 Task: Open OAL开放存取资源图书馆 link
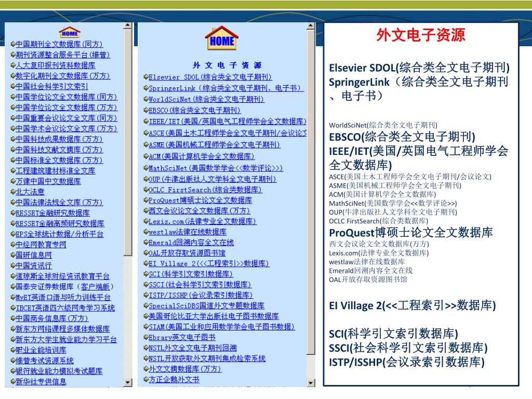[x=187, y=253]
